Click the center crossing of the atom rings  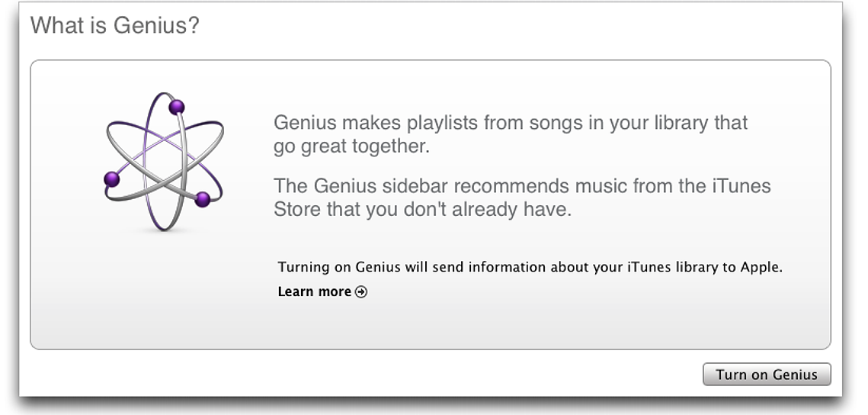coord(164,162)
